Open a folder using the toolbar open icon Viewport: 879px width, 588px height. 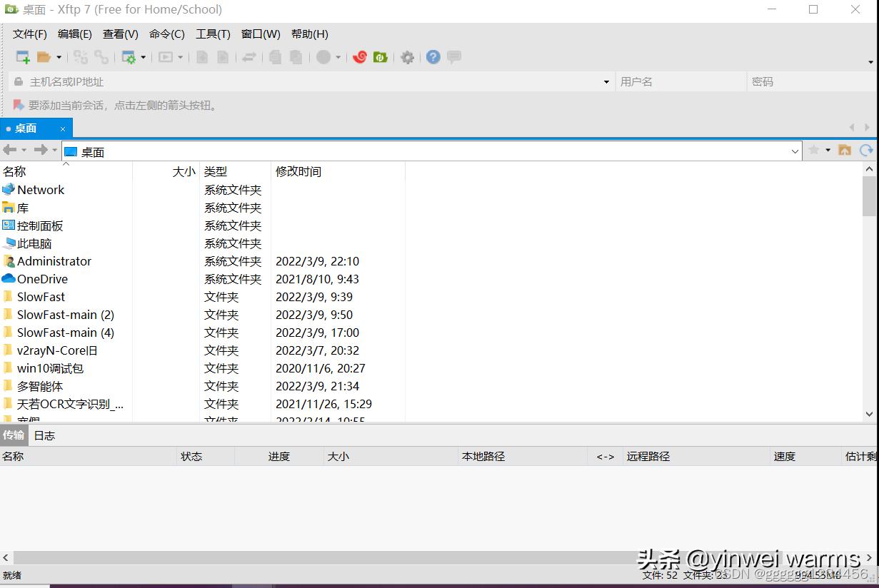pos(42,57)
